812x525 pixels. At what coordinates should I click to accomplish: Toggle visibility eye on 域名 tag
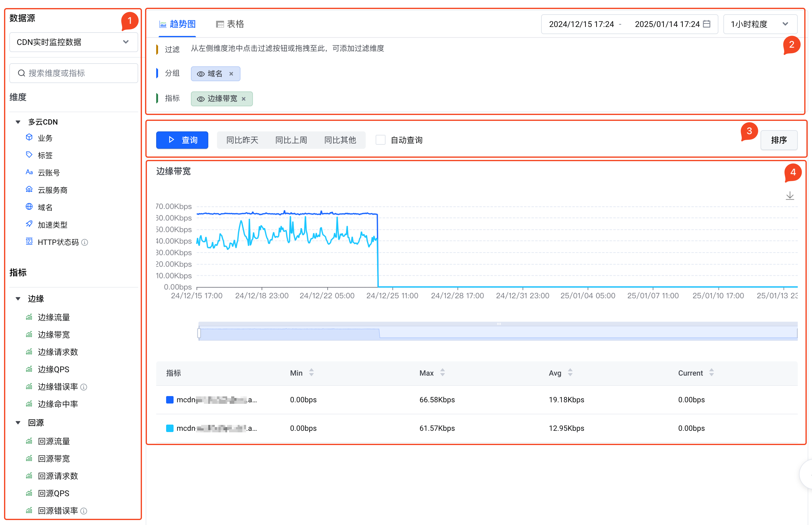click(201, 74)
